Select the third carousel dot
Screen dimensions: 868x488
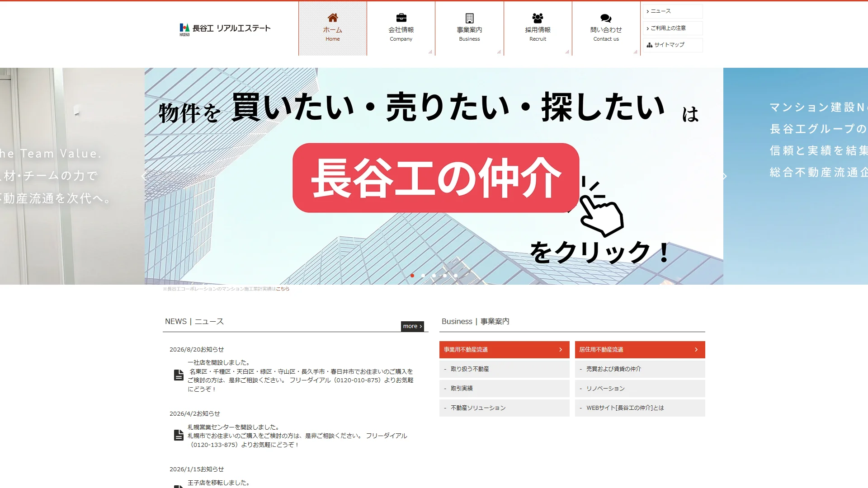[x=434, y=276]
